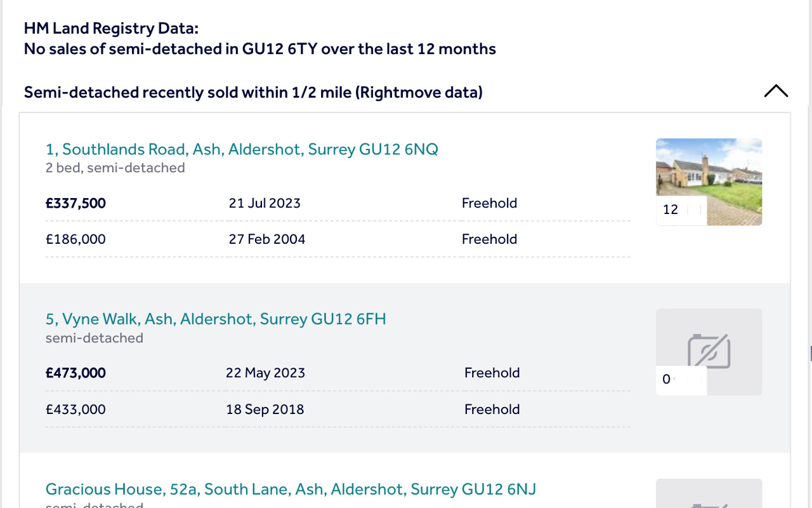Viewport: 812px width, 508px height.
Task: Click the £186,000 sale from 2004
Action: (x=75, y=239)
